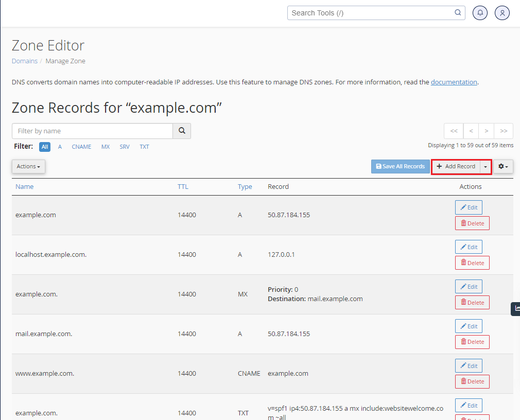Viewport: 520px width, 420px height.
Task: Sort records by TTL column
Action: point(183,187)
